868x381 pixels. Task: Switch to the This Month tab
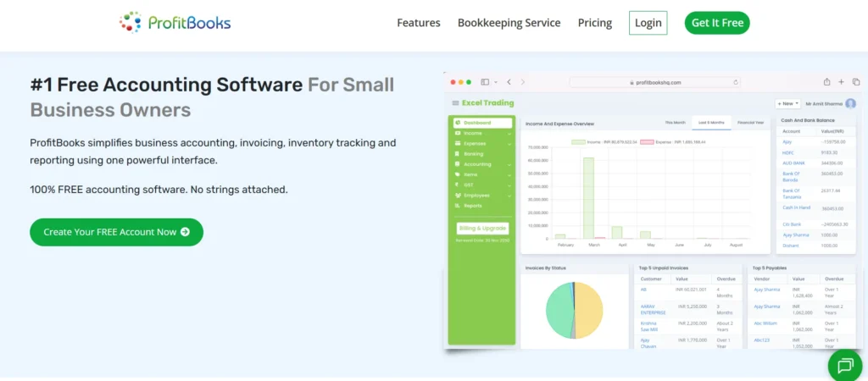(675, 123)
